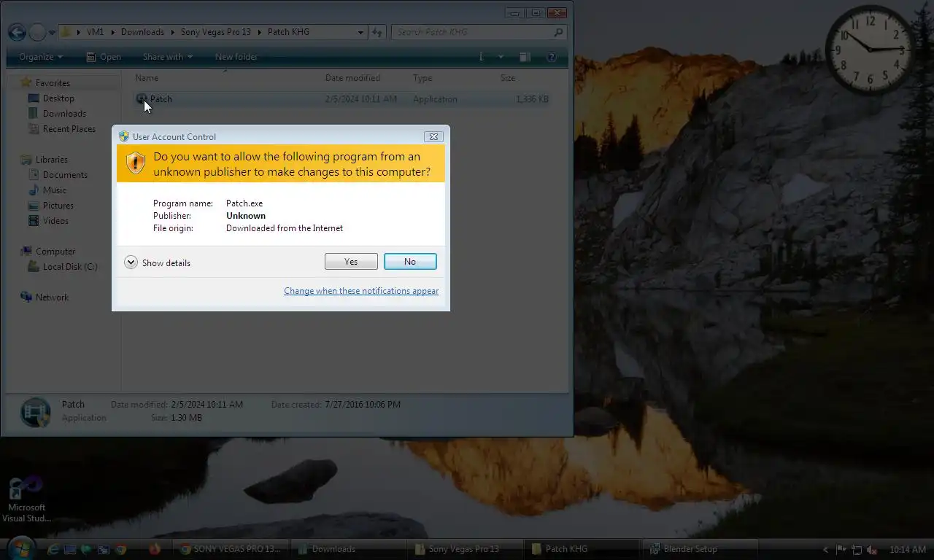Image resolution: width=934 pixels, height=560 pixels.
Task: Open the Windows Start menu orb
Action: [x=20, y=548]
